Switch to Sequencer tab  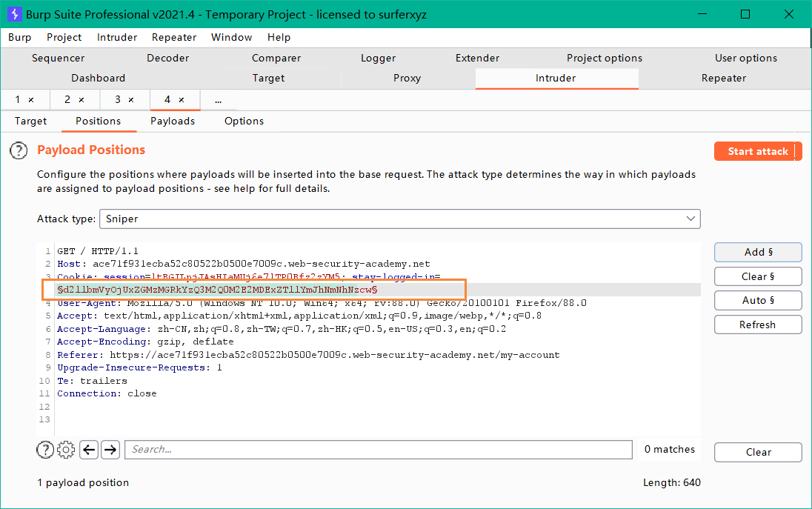tap(58, 58)
